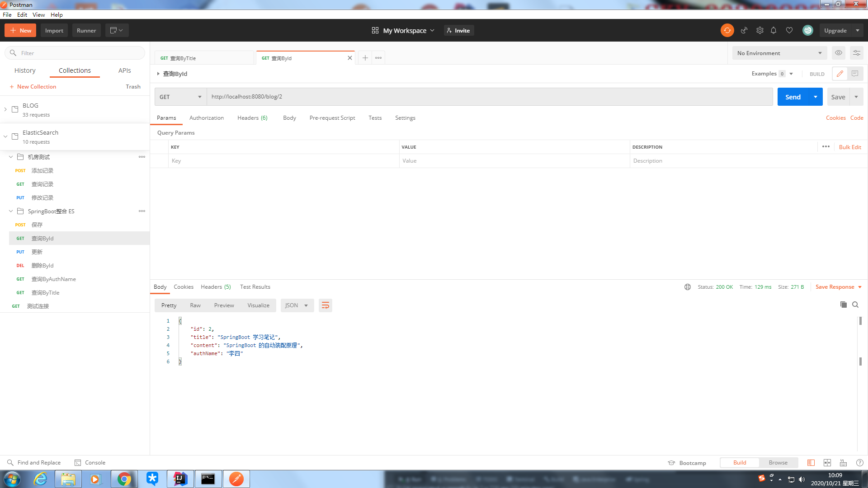Open the notifications bell icon
Viewport: 868px width, 488px height.
[774, 30]
